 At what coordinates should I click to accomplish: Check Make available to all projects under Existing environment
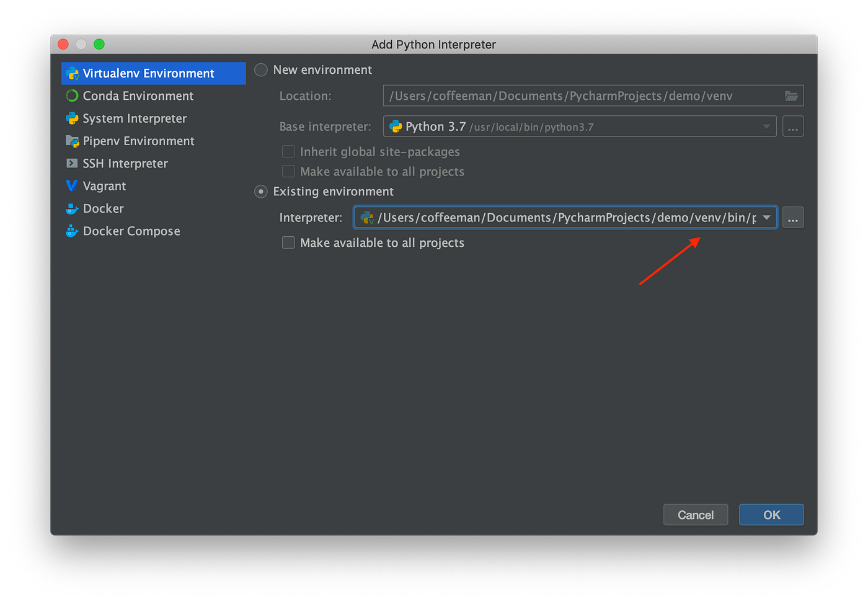point(288,242)
